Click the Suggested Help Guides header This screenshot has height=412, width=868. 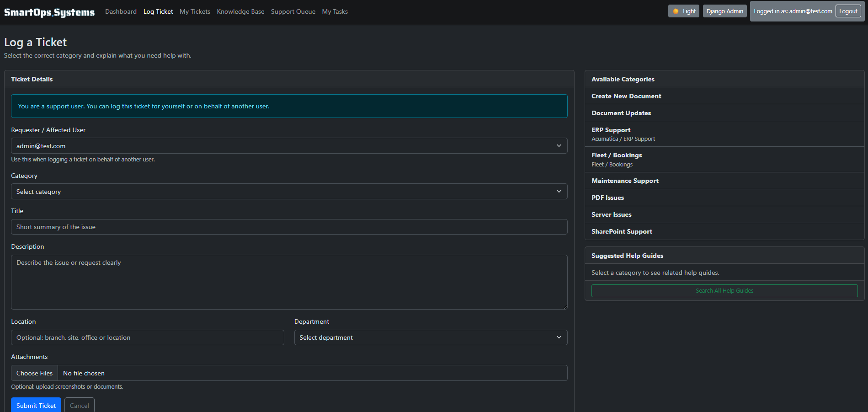(724, 256)
